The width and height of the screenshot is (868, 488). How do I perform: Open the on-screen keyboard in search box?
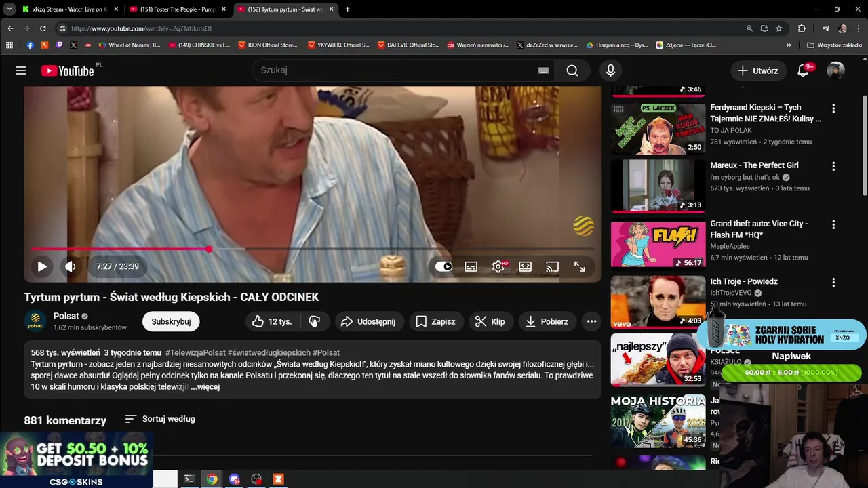543,70
